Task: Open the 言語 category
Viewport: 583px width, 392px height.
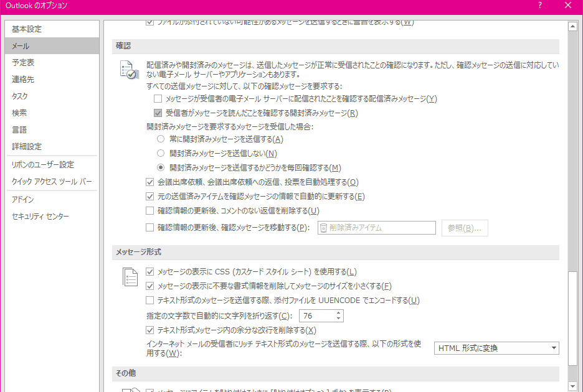Action: pyautogui.click(x=52, y=129)
